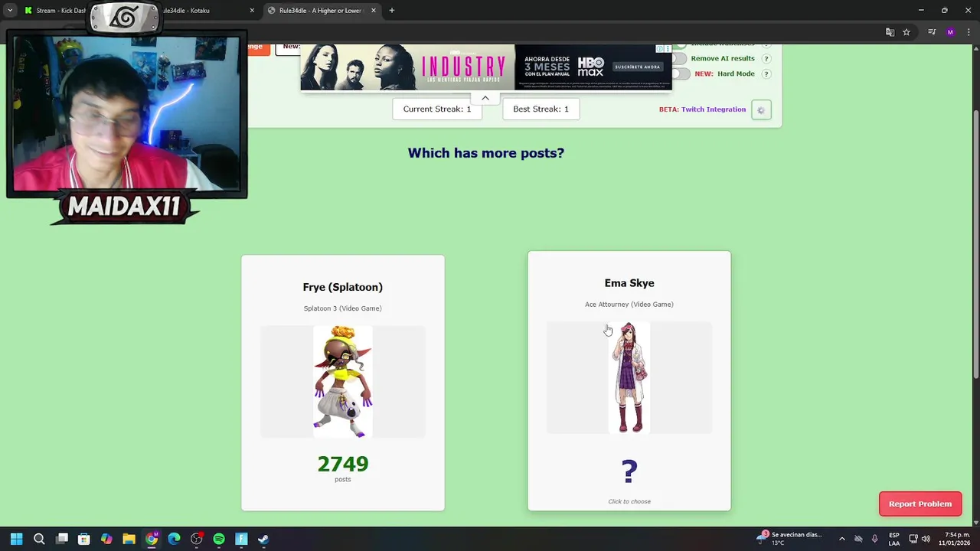Open Steam from the taskbar
The width and height of the screenshot is (980, 551).
coord(263,539)
